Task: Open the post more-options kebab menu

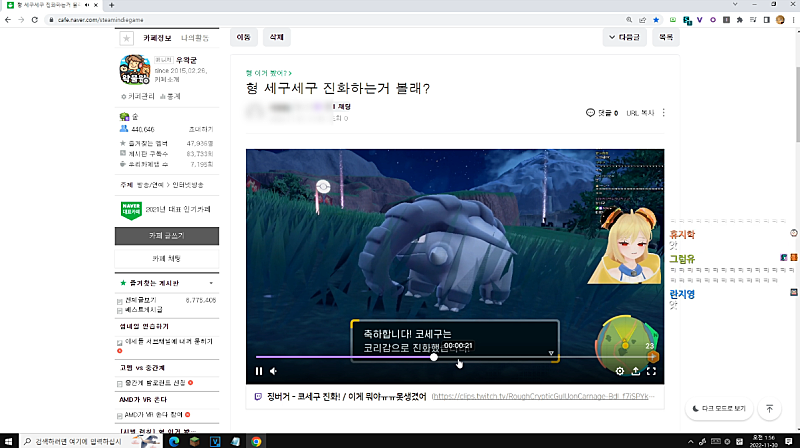Action: (x=664, y=113)
